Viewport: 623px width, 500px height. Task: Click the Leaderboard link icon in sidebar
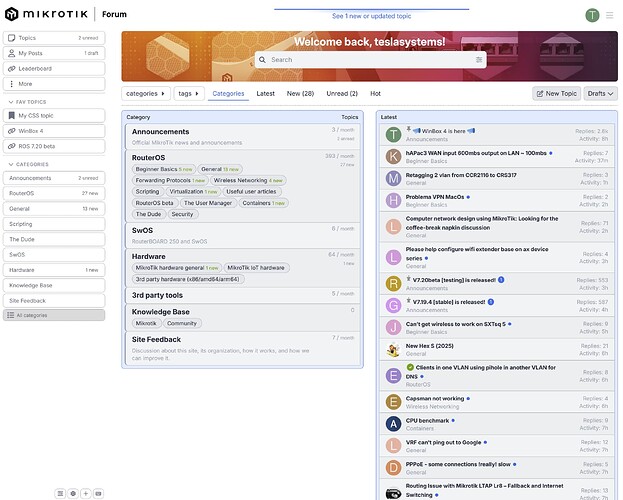coord(12,68)
